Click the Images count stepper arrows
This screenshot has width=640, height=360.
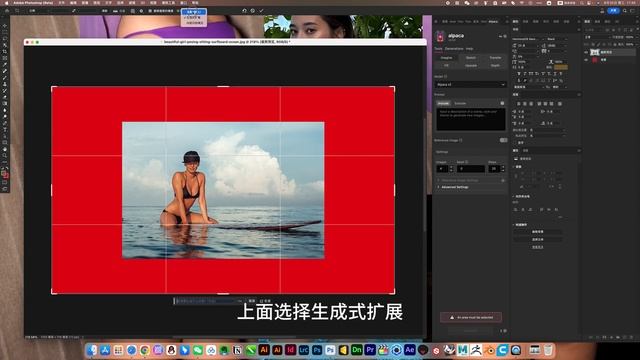(x=451, y=169)
